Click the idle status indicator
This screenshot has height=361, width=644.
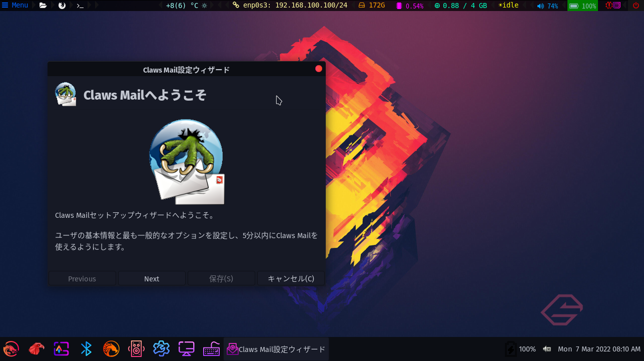(x=508, y=6)
